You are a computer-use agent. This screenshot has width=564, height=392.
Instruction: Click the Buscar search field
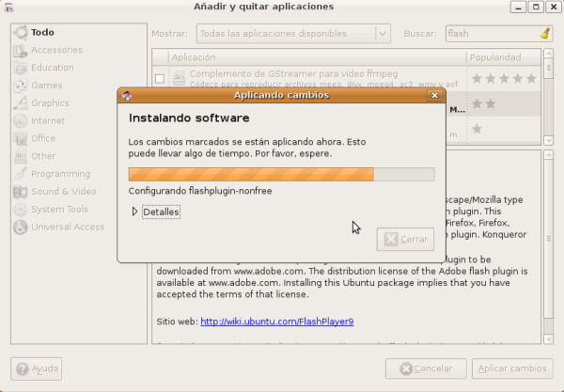click(490, 34)
